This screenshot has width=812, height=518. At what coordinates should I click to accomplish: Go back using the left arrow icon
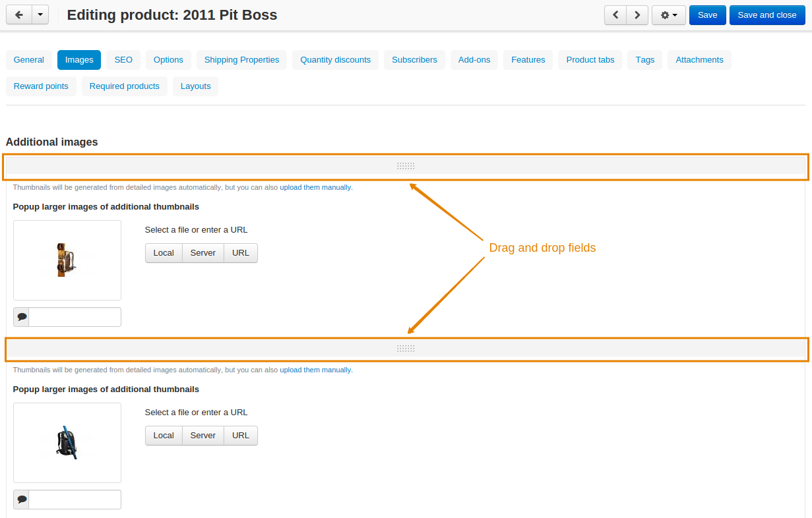[19, 14]
